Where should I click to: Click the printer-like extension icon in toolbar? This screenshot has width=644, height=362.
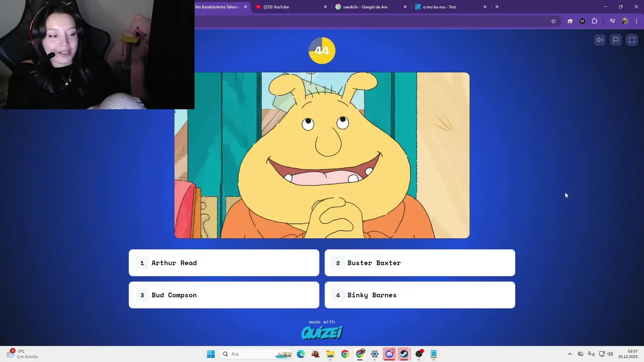tap(570, 21)
